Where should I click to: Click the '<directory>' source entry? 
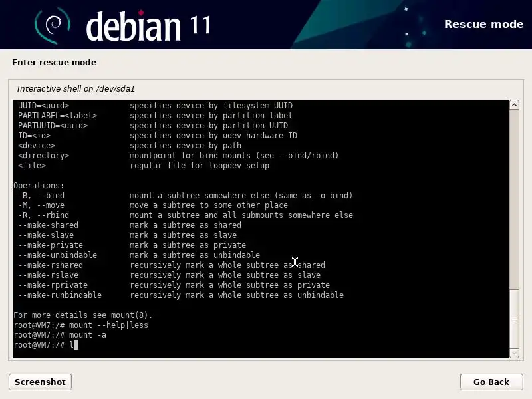(x=43, y=156)
